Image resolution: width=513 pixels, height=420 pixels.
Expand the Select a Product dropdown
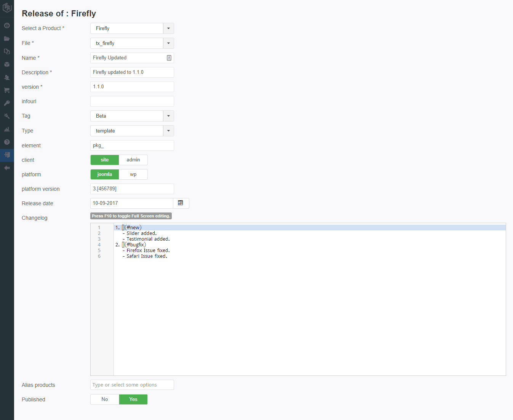pos(168,29)
